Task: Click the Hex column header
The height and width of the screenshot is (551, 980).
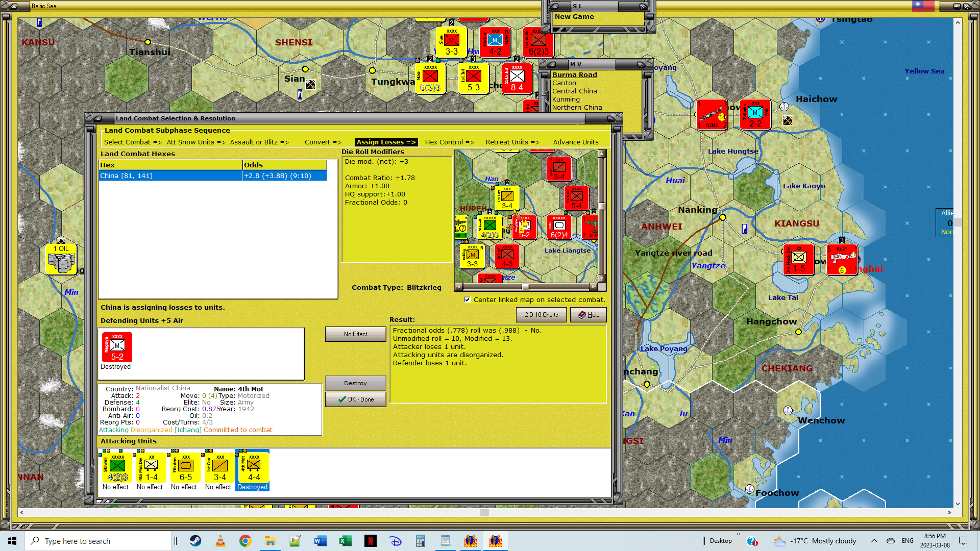Action: pos(170,165)
